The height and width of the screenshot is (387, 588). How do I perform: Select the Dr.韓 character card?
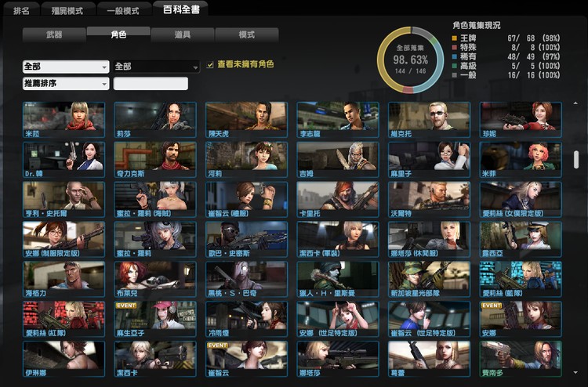(x=64, y=160)
